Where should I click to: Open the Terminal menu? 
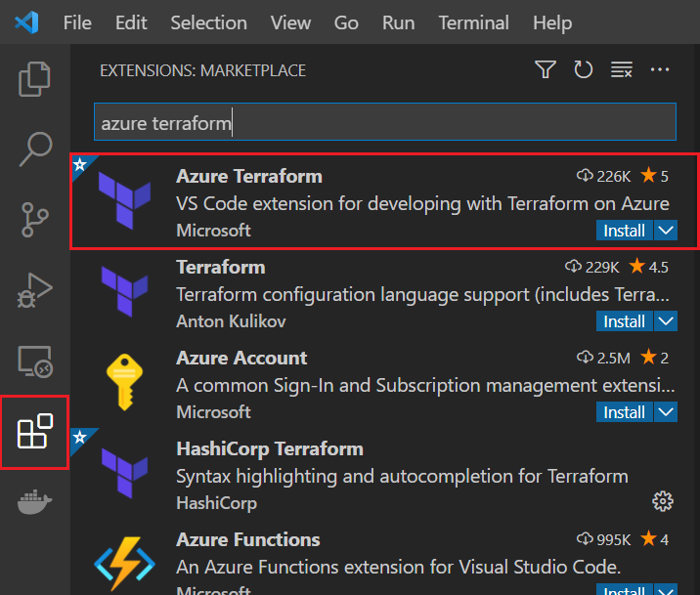click(x=473, y=22)
